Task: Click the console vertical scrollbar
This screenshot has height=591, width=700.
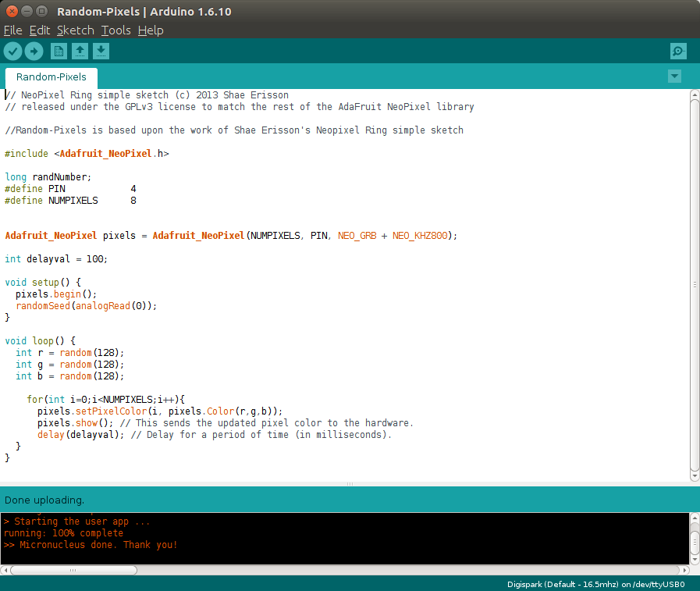Action: (694, 539)
